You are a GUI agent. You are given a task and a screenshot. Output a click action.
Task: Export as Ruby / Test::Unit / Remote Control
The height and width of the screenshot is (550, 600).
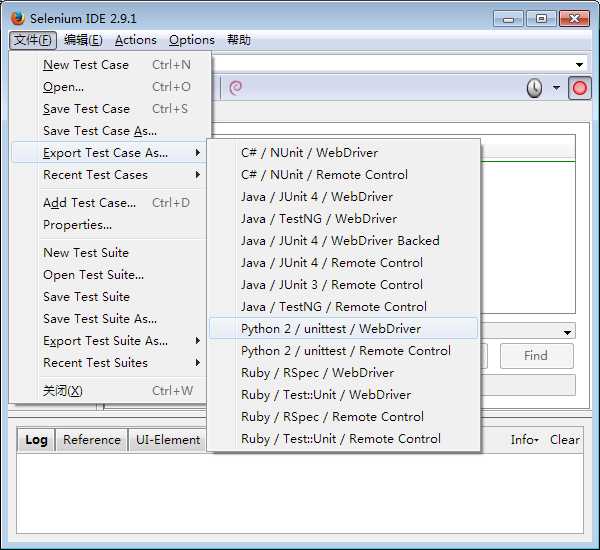pos(344,439)
